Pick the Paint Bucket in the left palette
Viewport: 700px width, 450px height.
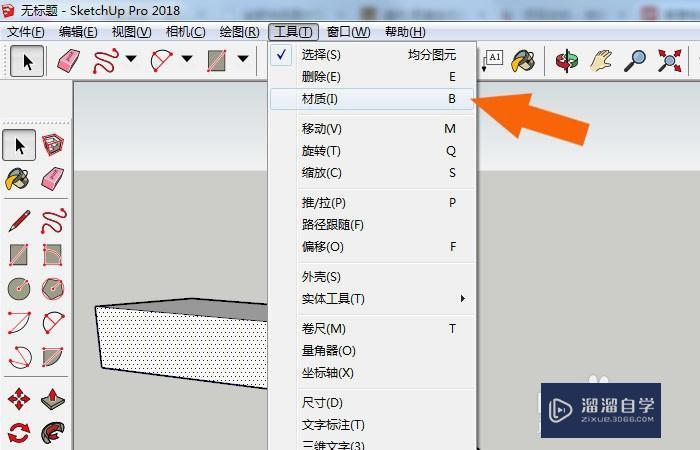click(18, 179)
